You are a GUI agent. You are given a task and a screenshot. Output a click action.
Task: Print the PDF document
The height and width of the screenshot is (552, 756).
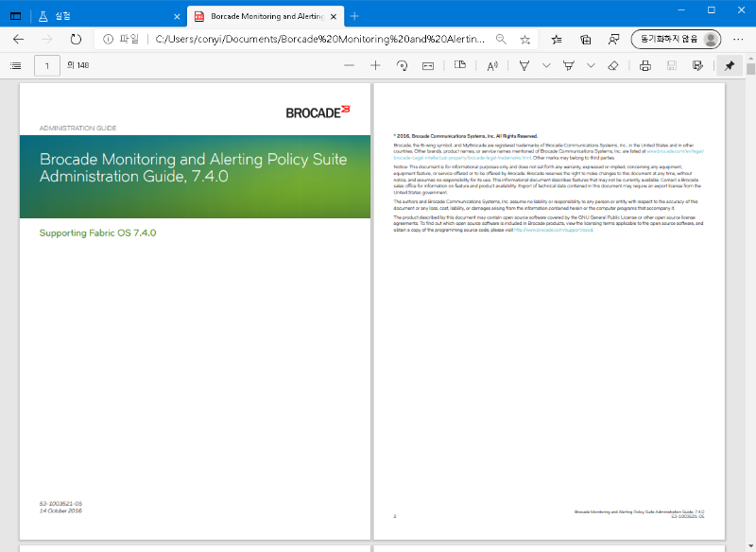(645, 65)
